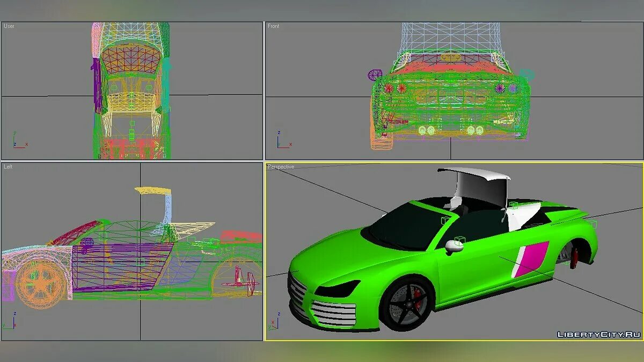
Task: Open the Front viewport label menu
Action: pyautogui.click(x=273, y=25)
